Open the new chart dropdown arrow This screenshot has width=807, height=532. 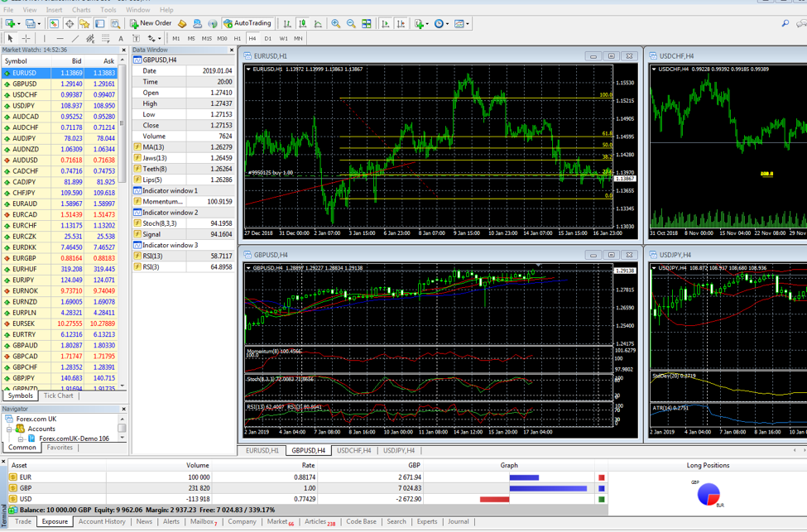point(18,24)
